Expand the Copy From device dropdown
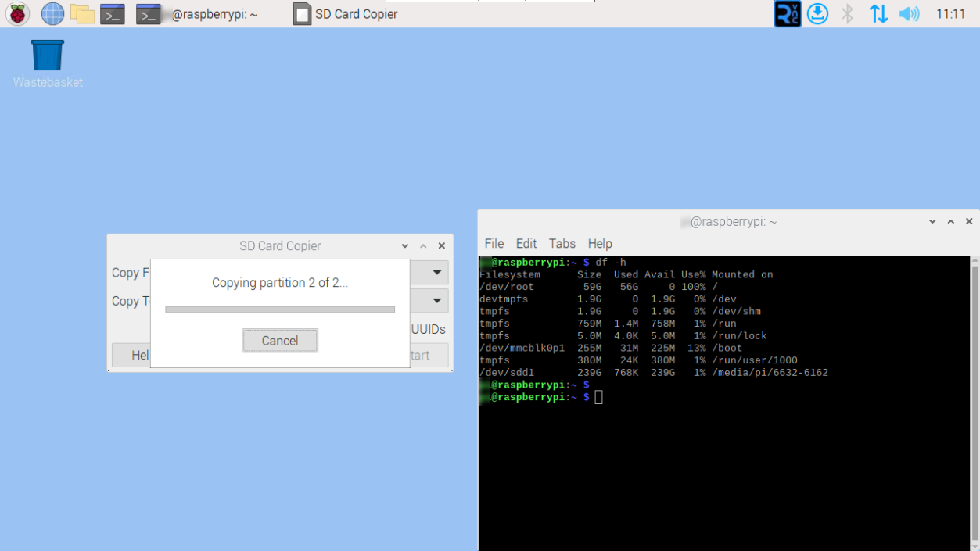This screenshot has width=980, height=551. pyautogui.click(x=436, y=272)
